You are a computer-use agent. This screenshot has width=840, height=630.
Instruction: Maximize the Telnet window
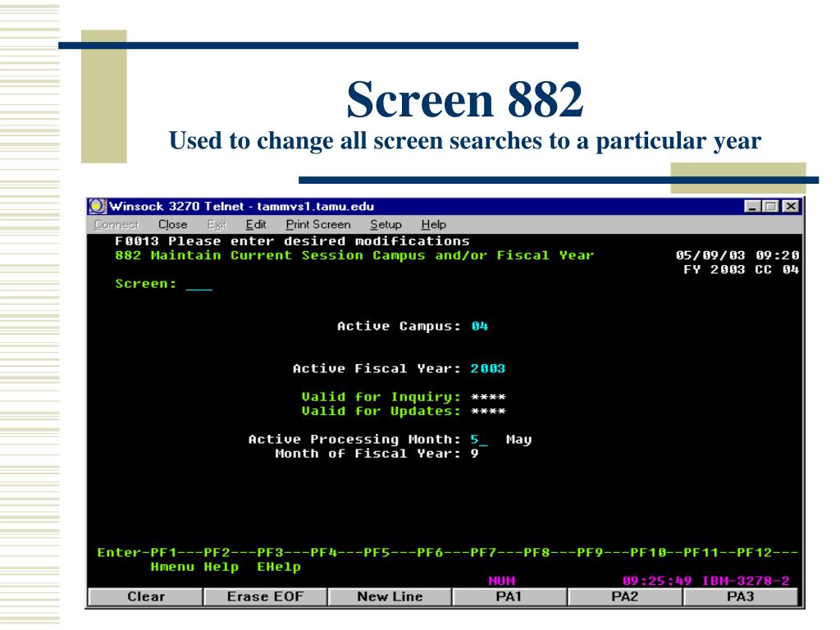tap(771, 206)
